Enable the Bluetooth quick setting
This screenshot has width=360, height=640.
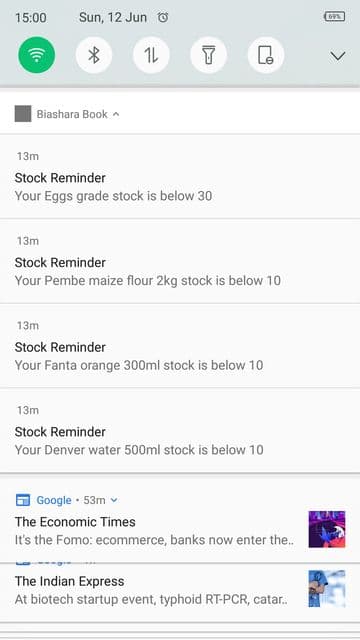coord(94,55)
